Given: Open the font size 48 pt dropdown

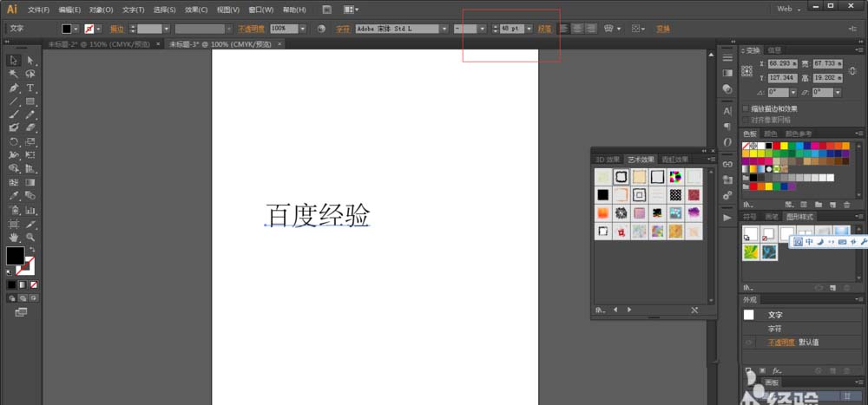Looking at the screenshot, I should click(x=529, y=29).
